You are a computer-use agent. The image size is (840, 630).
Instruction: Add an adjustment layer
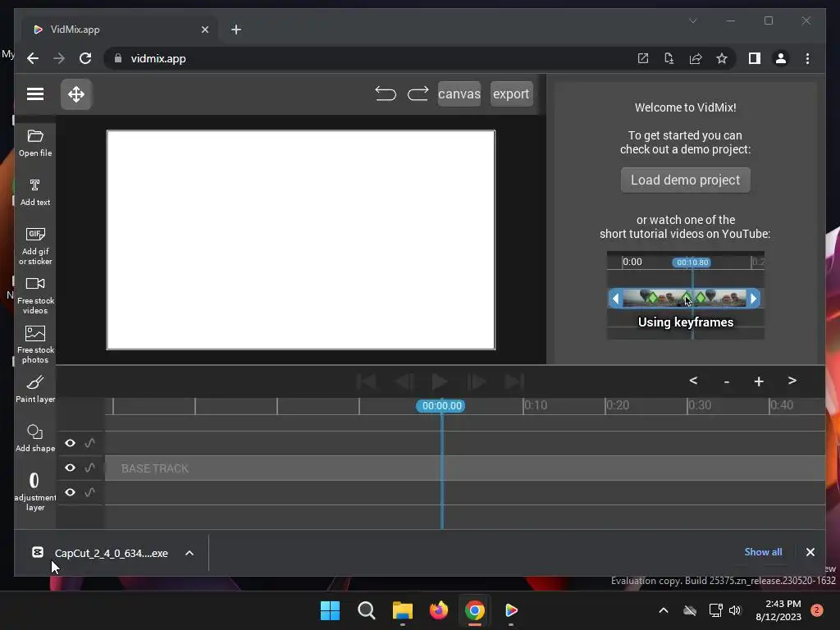[35, 492]
